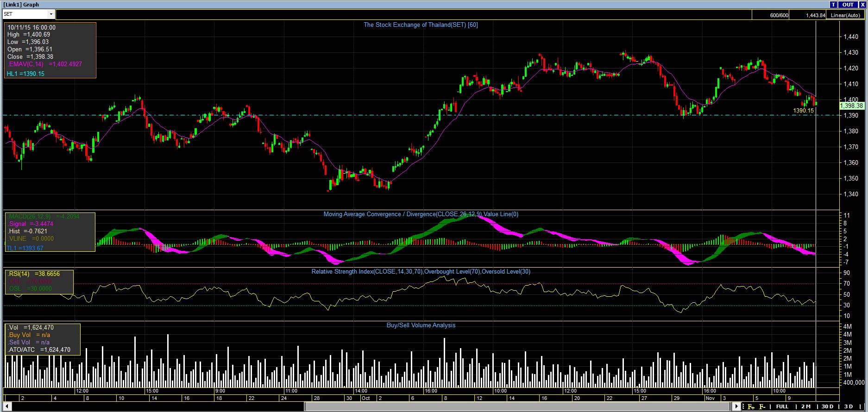868x412 pixels.
Task: Click the HL1 =1390.15 legend entry
Action: pyautogui.click(x=25, y=74)
